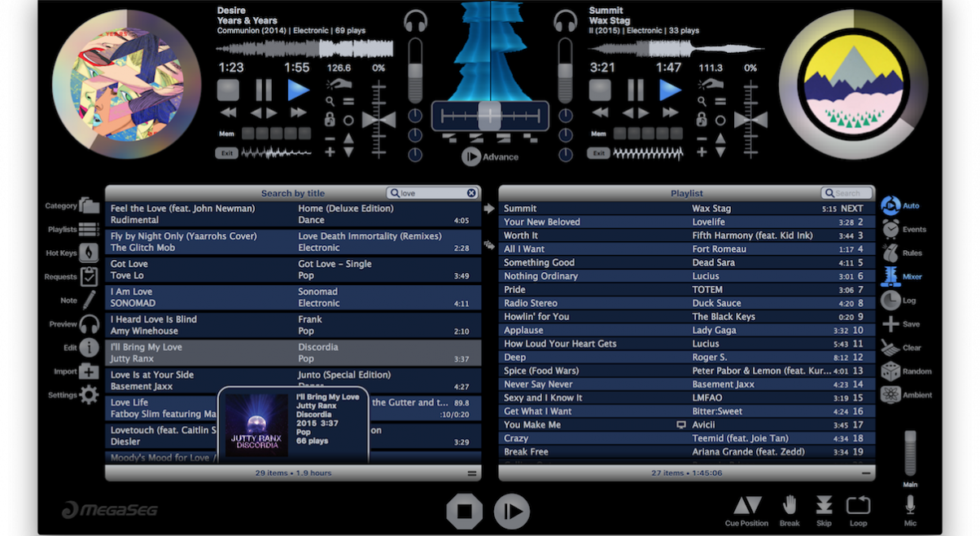Viewport: 980px width, 536px height.
Task: Clear the playlist using the Clear broom
Action: point(890,348)
